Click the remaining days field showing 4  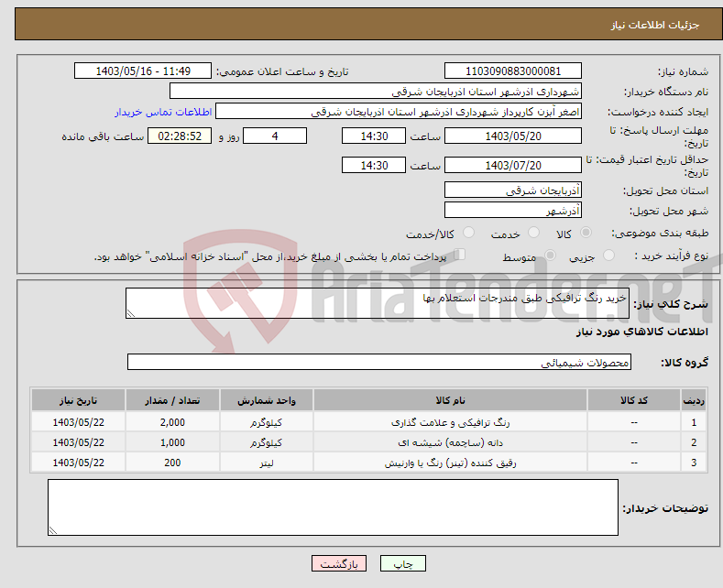click(275, 136)
